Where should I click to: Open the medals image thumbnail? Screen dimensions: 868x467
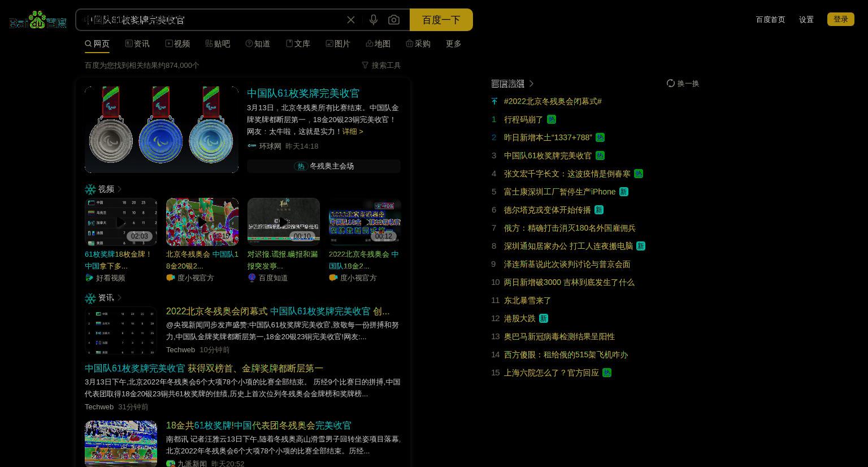tap(162, 129)
